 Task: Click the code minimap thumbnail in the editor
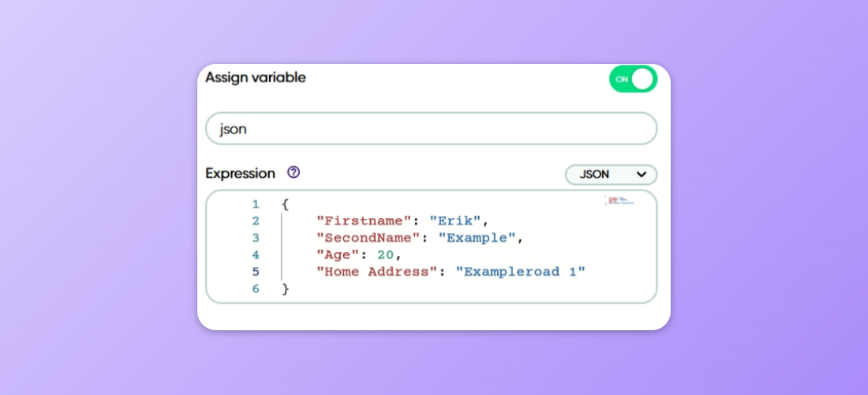coord(619,201)
